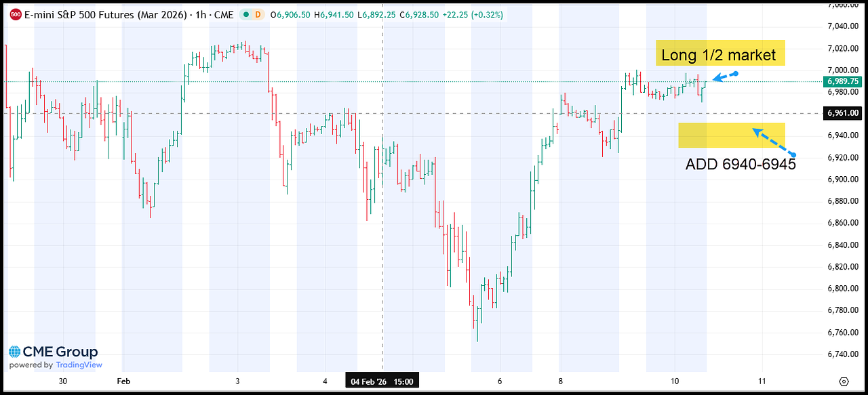Click the CME Group globe logo
Screen dimensions: 868x395
[x=15, y=352]
